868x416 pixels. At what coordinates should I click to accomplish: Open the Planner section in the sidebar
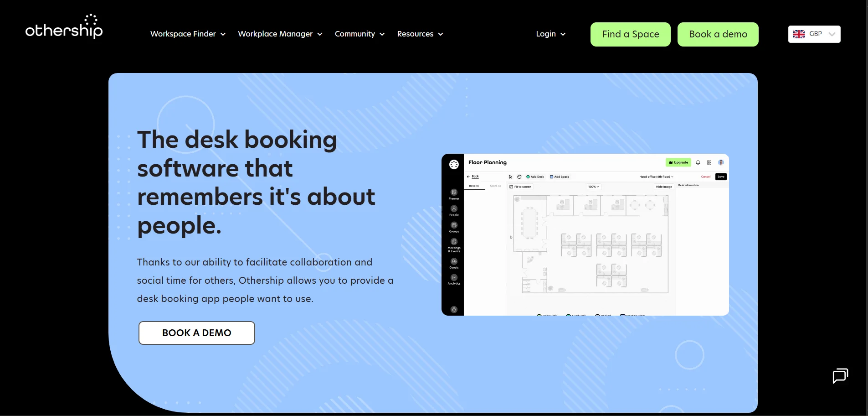(453, 193)
